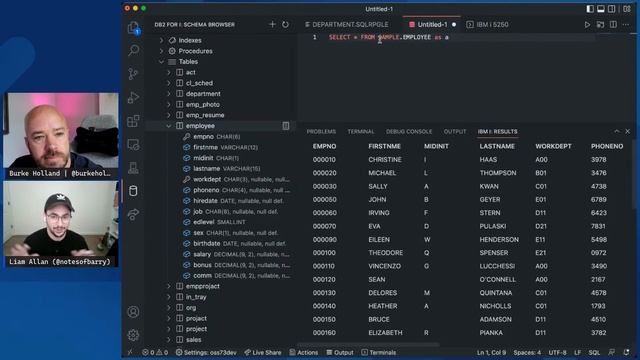The image size is (640, 360).
Task: Toggle the panel layout icon
Action: tap(601, 9)
